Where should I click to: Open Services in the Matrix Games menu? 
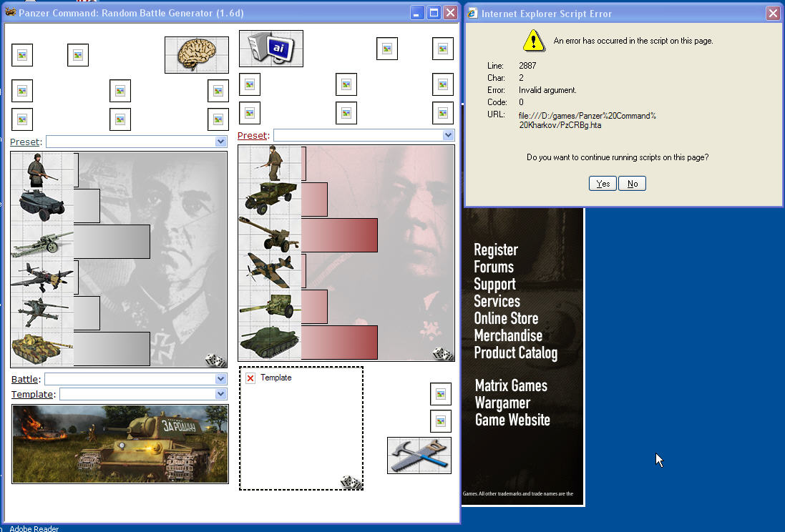click(497, 301)
